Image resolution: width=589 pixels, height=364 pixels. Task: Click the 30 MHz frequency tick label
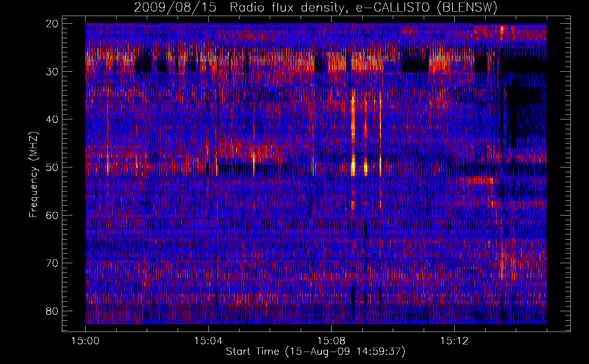[x=52, y=71]
